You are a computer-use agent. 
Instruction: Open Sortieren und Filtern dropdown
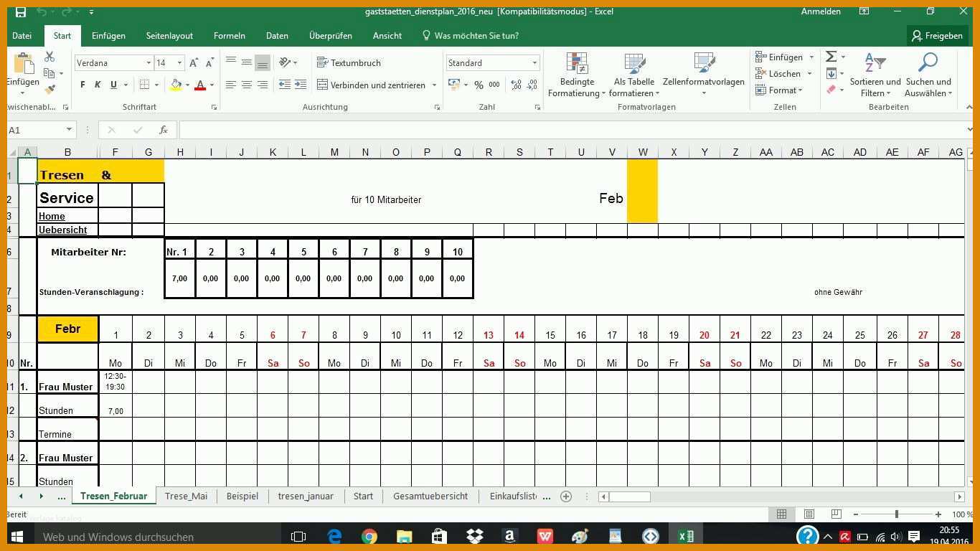pyautogui.click(x=875, y=75)
